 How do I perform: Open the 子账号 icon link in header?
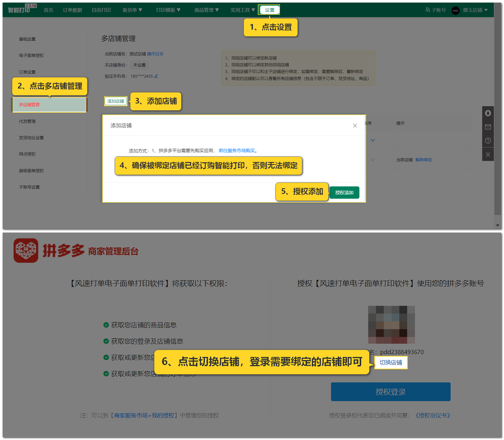435,10
